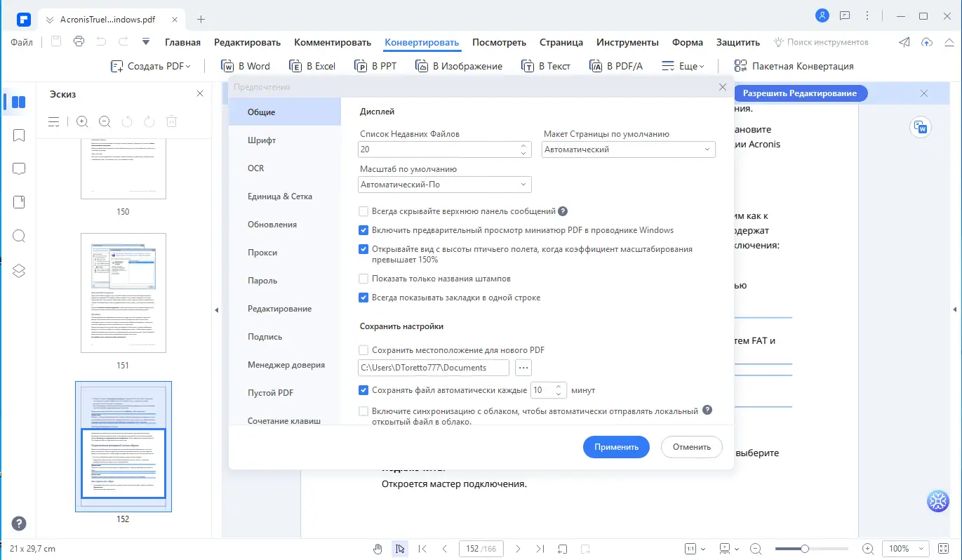Open the 'Масштаб по умолчанию' dropdown
This screenshot has width=962, height=560.
[x=444, y=185]
